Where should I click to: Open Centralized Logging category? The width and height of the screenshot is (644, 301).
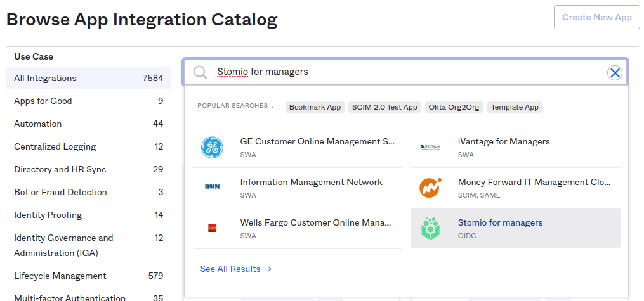point(89,147)
